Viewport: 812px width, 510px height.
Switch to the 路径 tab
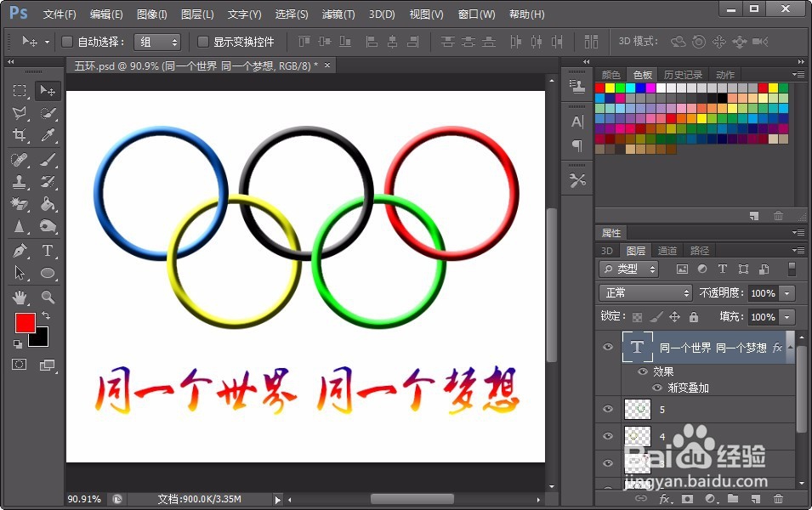(700, 251)
